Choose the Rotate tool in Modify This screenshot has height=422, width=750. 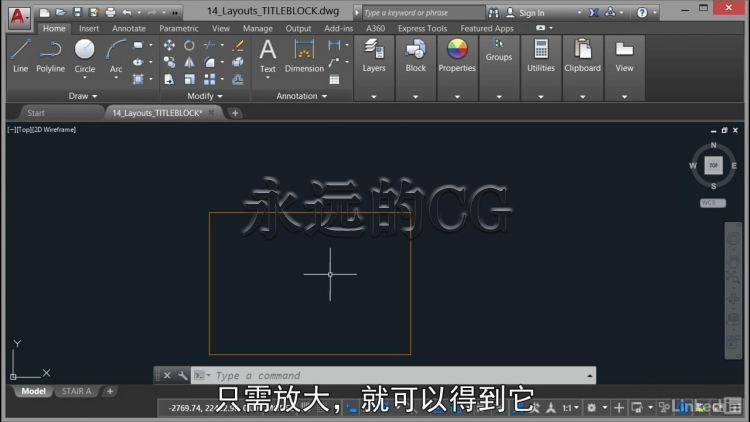[189, 45]
